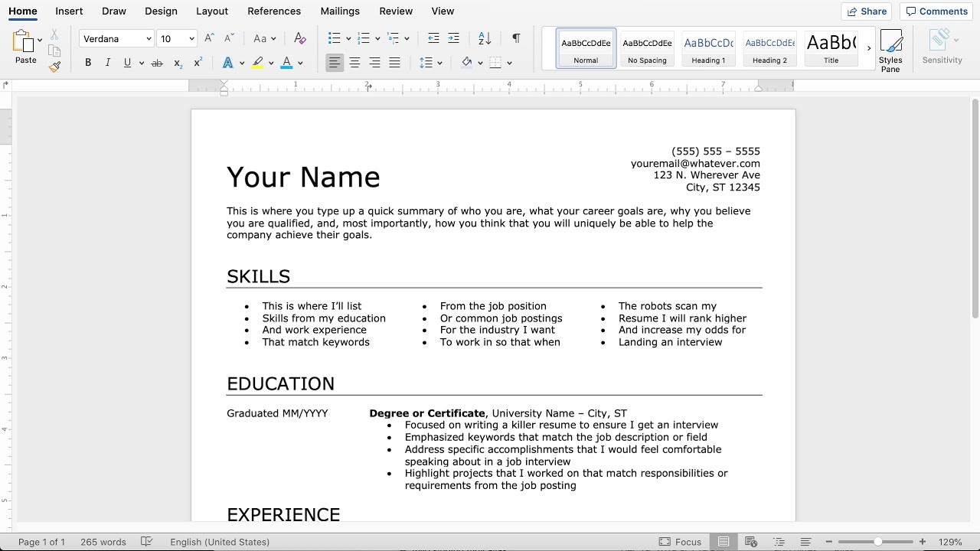The width and height of the screenshot is (980, 551).
Task: Apply the No Spacing style
Action: tap(647, 48)
